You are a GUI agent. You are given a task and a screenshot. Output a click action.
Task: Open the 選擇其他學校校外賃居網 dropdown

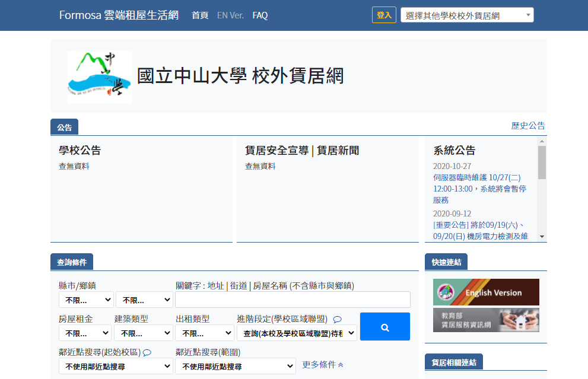click(x=467, y=15)
